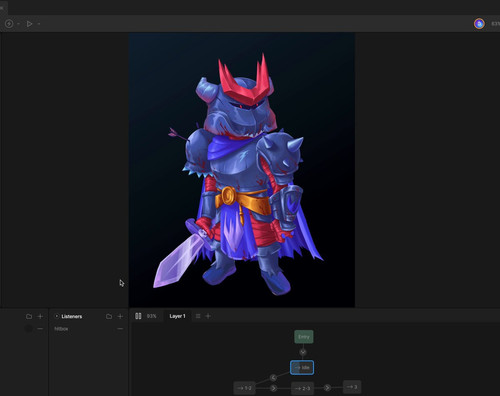The width and height of the screenshot is (500, 396).
Task: Toggle the boolean input circle in the inputs panel
Action: coord(29,329)
